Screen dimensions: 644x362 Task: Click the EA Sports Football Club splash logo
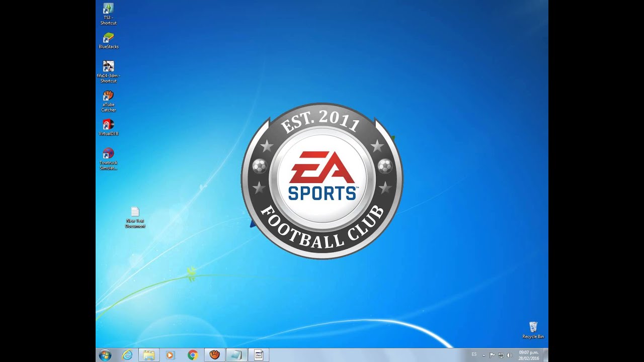pyautogui.click(x=322, y=181)
